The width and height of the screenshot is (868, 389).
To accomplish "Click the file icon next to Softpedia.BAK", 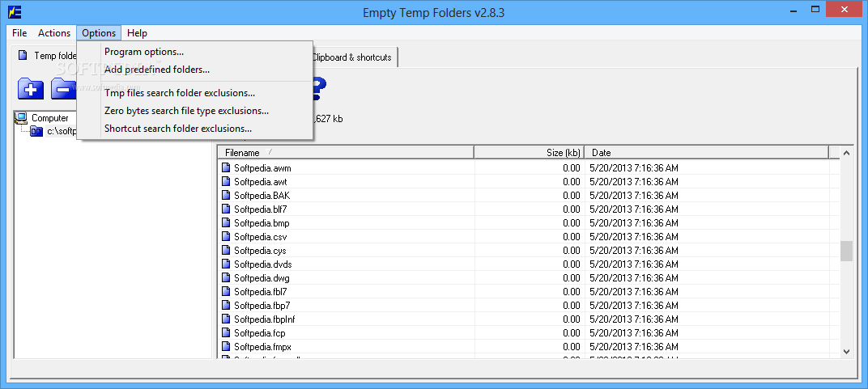I will point(226,195).
